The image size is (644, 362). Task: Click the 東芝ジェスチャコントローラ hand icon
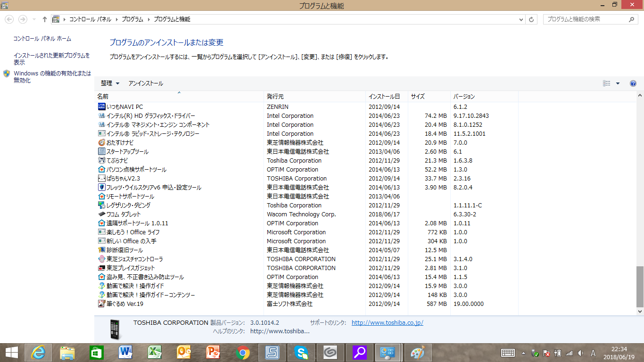[101, 259]
